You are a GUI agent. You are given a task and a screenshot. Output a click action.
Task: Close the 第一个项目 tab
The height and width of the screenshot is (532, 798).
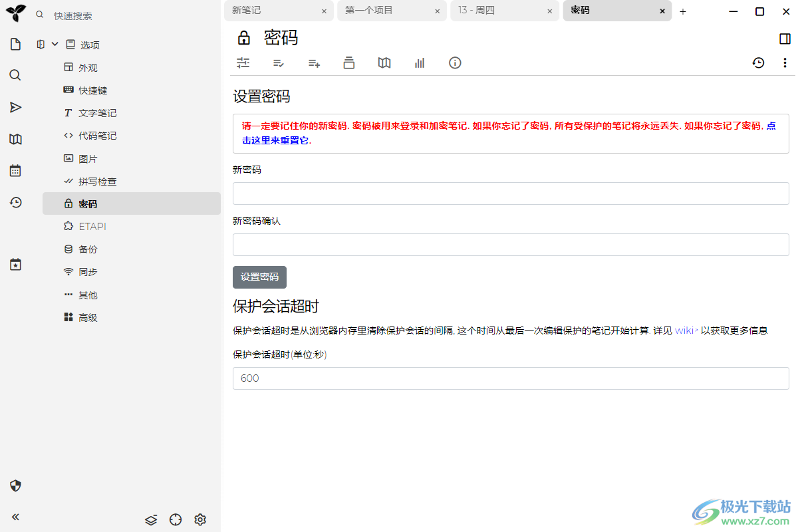(437, 11)
